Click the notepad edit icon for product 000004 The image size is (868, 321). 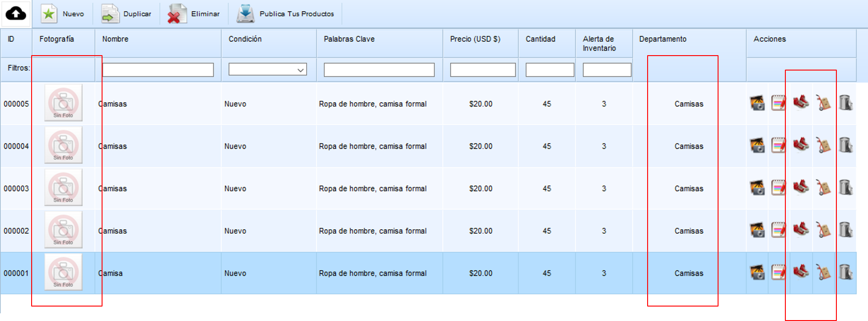click(779, 146)
